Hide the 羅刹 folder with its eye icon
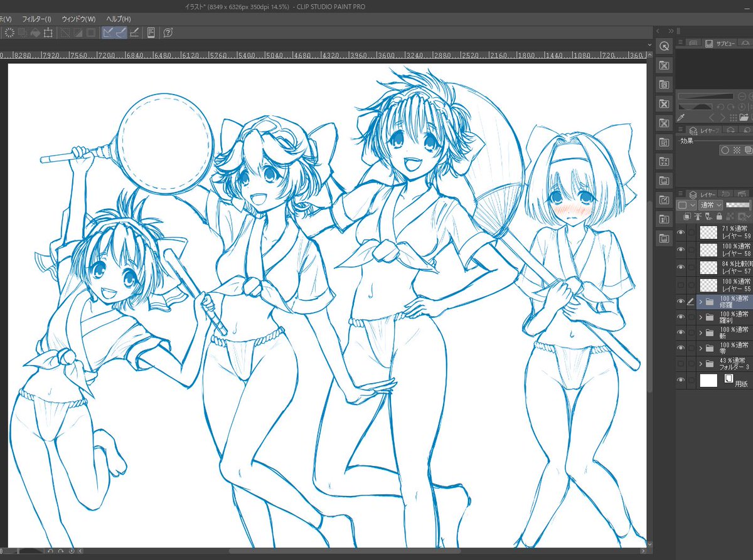Viewport: 753px width, 560px height. (681, 317)
